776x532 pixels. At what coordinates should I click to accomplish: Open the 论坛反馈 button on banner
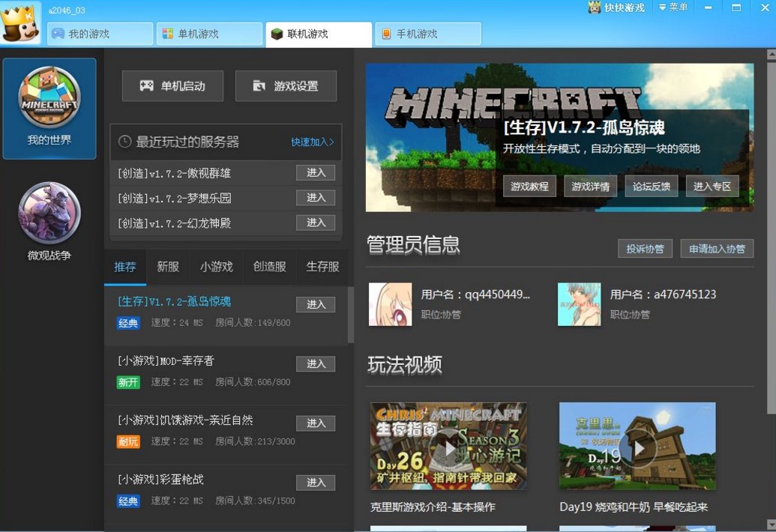[652, 187]
